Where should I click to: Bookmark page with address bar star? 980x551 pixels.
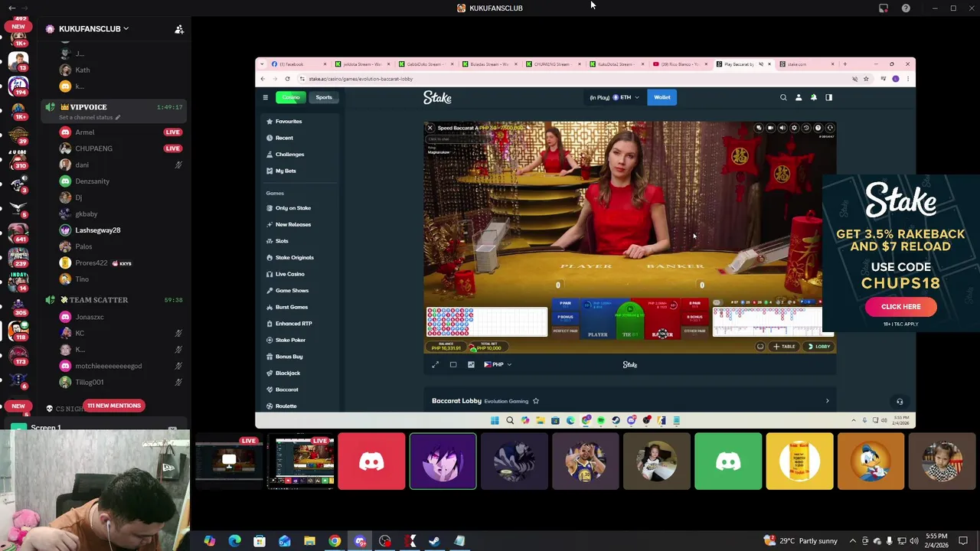pos(866,79)
